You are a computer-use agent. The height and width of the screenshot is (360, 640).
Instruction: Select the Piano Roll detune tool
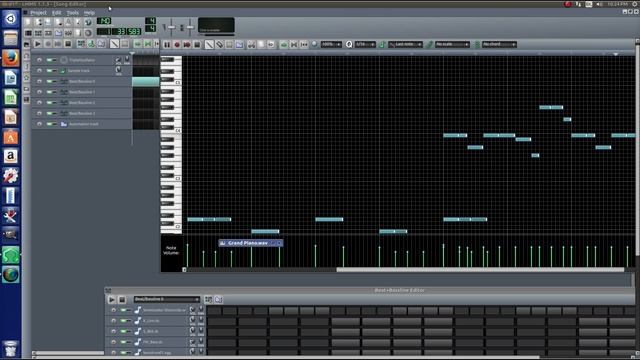[x=240, y=44]
